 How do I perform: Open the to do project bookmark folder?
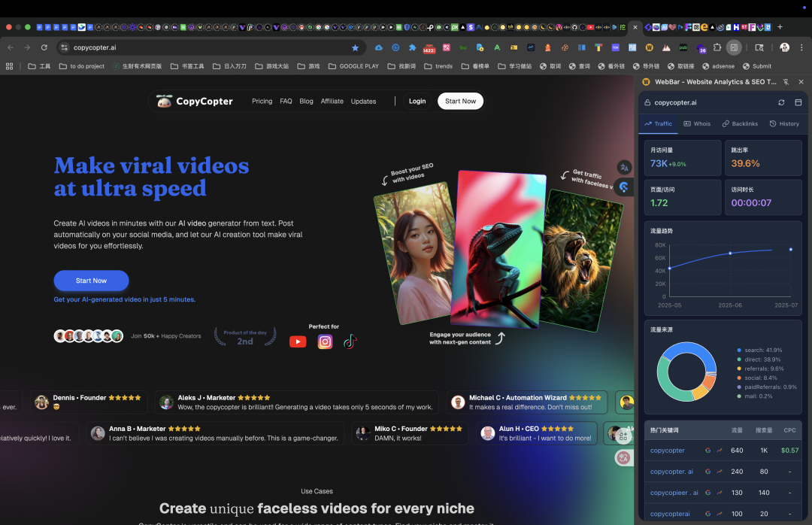pos(82,66)
